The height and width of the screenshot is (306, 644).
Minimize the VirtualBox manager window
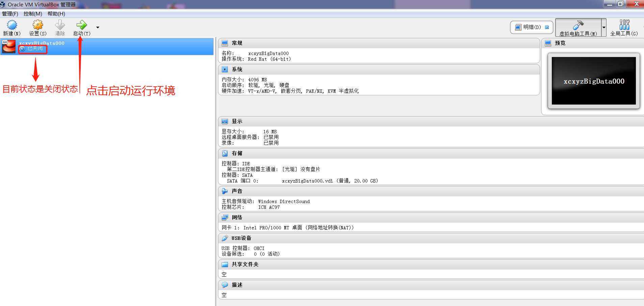pyautogui.click(x=610, y=4)
